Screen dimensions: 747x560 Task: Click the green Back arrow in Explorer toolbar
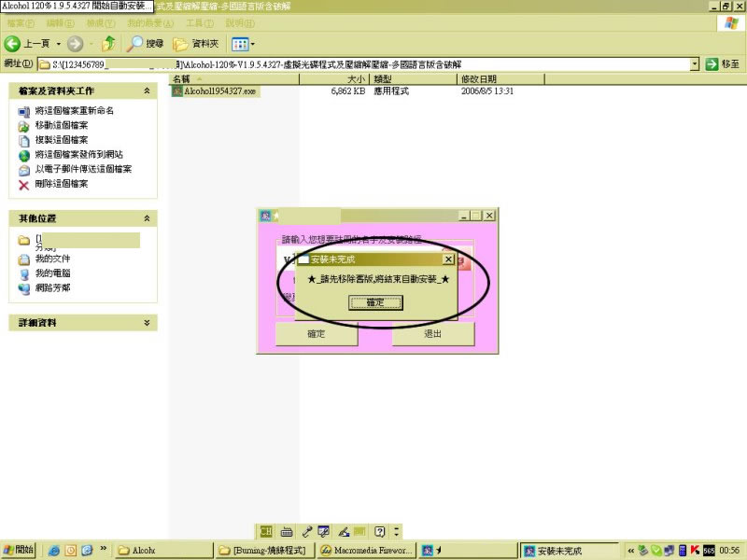click(x=12, y=44)
